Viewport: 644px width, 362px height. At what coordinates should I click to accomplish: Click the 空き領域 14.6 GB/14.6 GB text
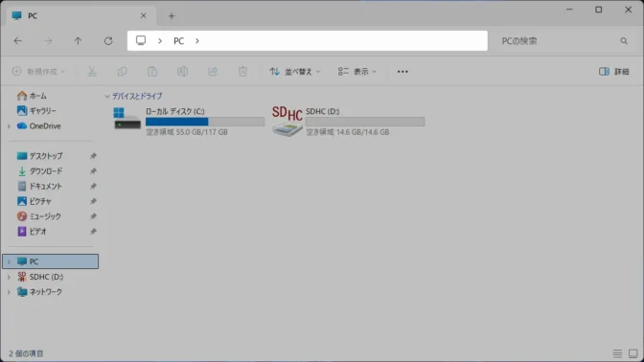(348, 132)
